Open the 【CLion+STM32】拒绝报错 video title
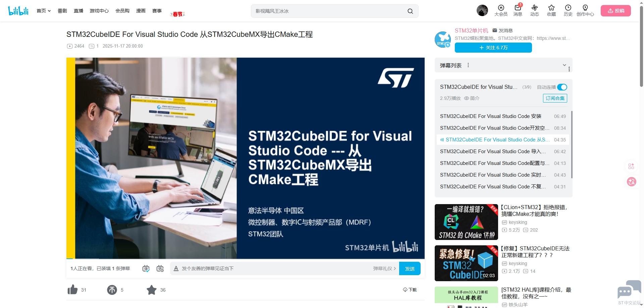This screenshot has height=308, width=644. pyautogui.click(x=534, y=210)
